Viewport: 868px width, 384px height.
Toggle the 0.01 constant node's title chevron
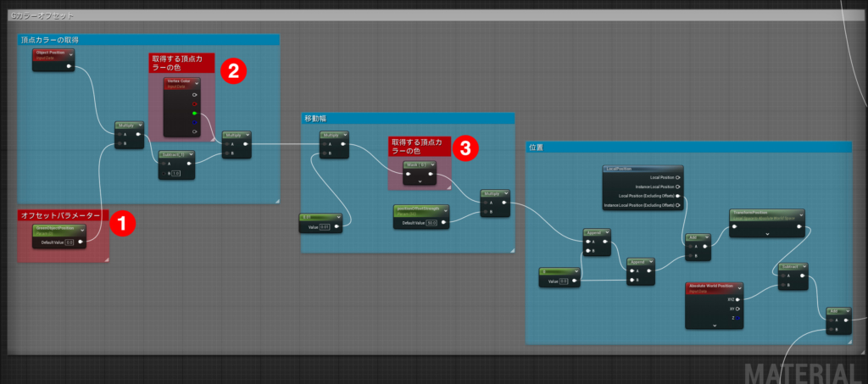coord(337,218)
